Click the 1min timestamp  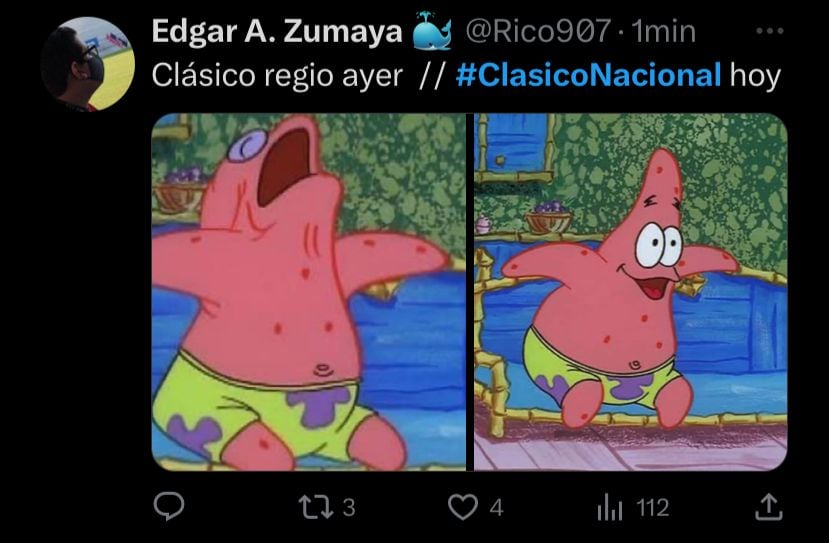664,31
